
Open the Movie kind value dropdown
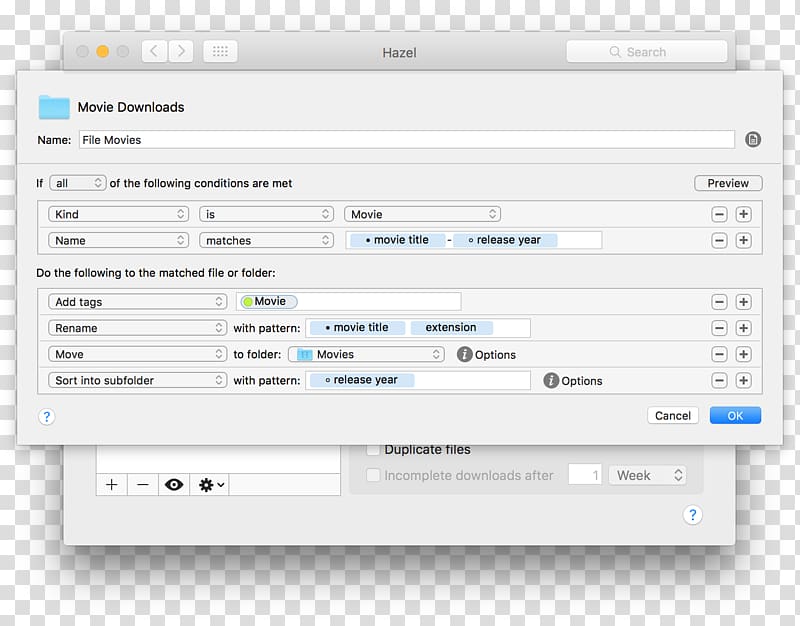(x=422, y=214)
